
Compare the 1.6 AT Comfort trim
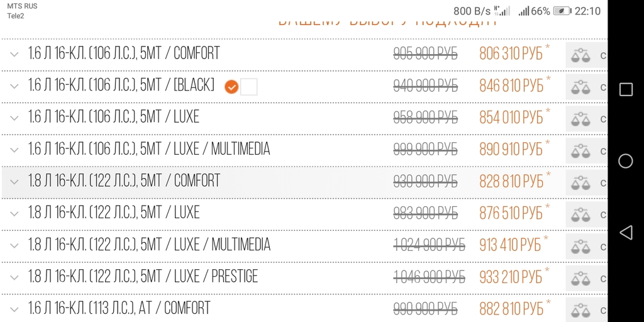(580, 309)
